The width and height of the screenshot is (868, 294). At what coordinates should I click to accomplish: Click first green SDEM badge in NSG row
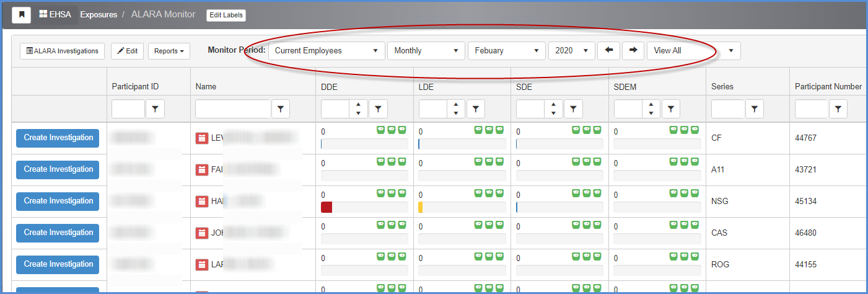[675, 193]
